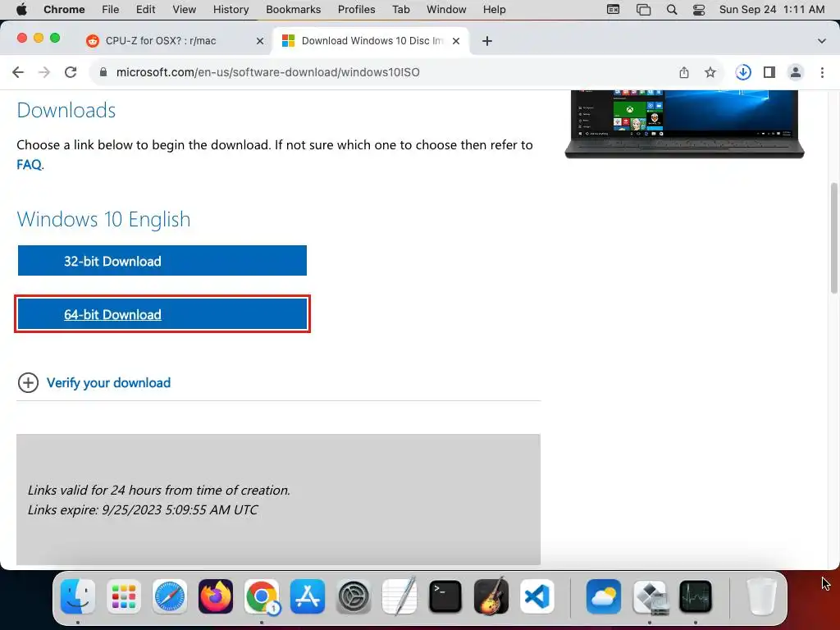This screenshot has height=630, width=840.
Task: Go back using the browser back arrow
Action: pos(18,72)
